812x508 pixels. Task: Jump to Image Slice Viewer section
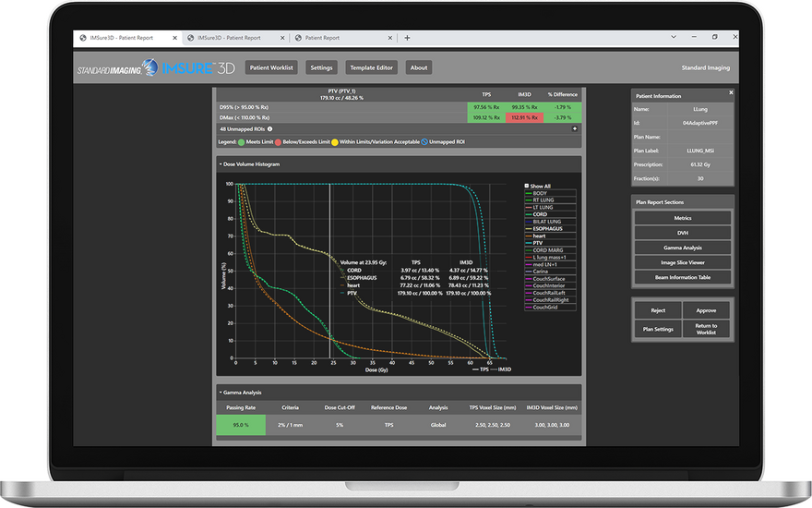point(683,262)
